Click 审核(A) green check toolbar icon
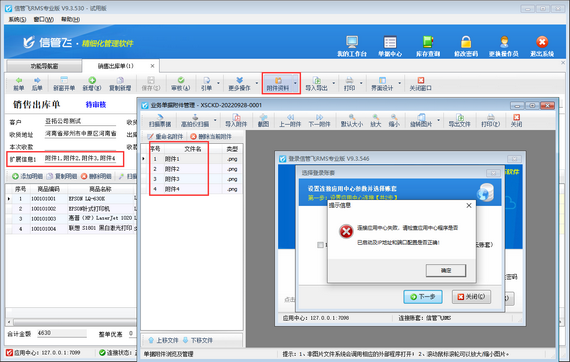The image size is (570, 362). click(x=181, y=84)
